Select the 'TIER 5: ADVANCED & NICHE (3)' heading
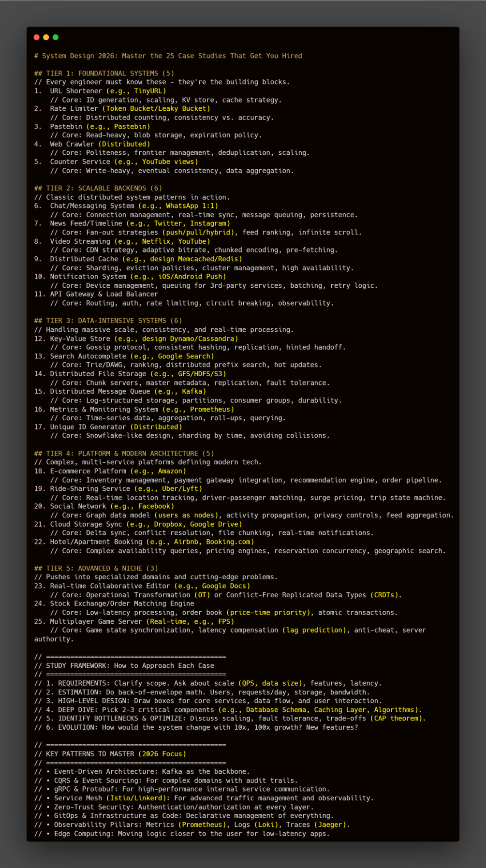This screenshot has height=868, width=486. (x=96, y=569)
